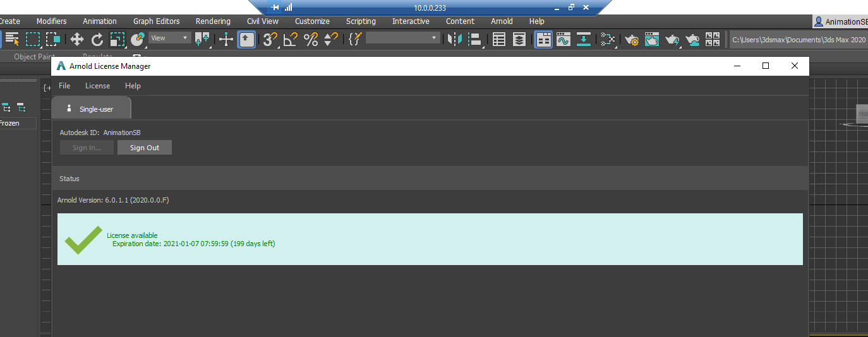Click the Edit Named Selection Sets icon
Viewport: 868px width, 337px height.
[x=355, y=39]
